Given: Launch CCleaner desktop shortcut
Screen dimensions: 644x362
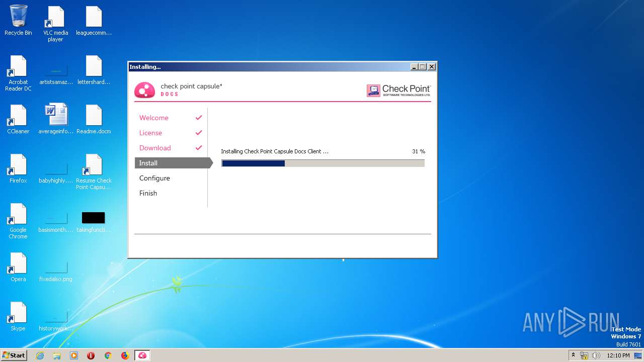Looking at the screenshot, I should 18,120.
